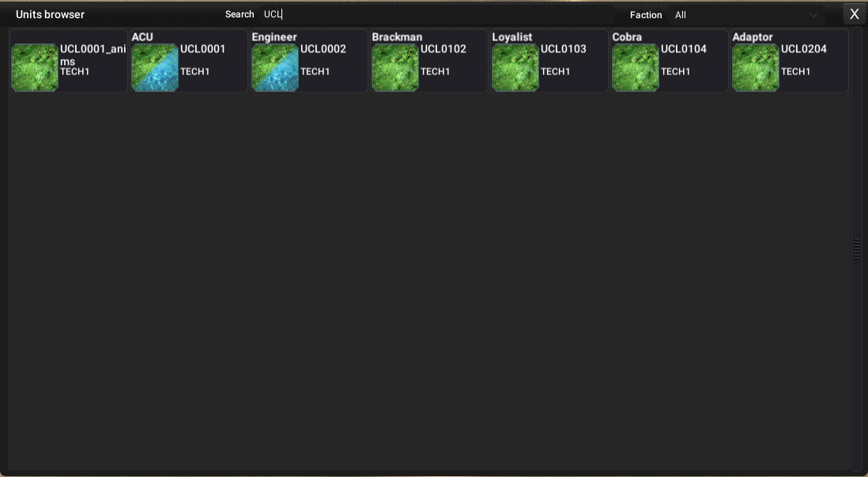Open the Faction dropdown set to All
The image size is (868, 477).
(747, 15)
